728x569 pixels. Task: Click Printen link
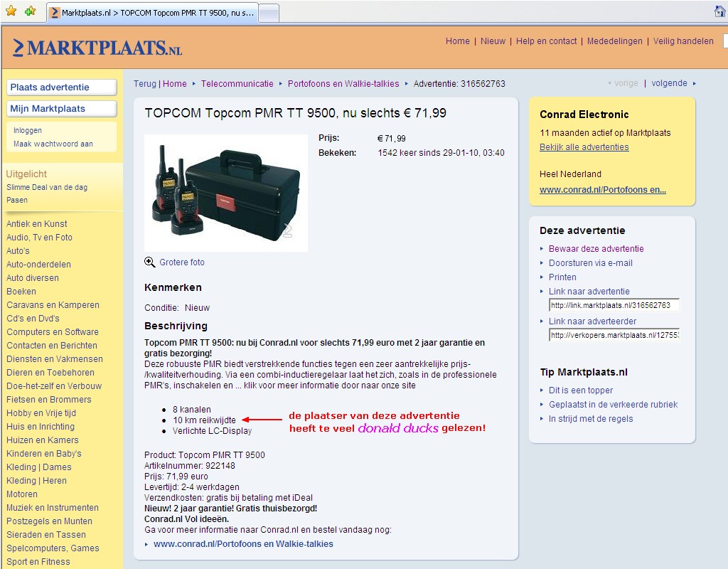coord(562,277)
